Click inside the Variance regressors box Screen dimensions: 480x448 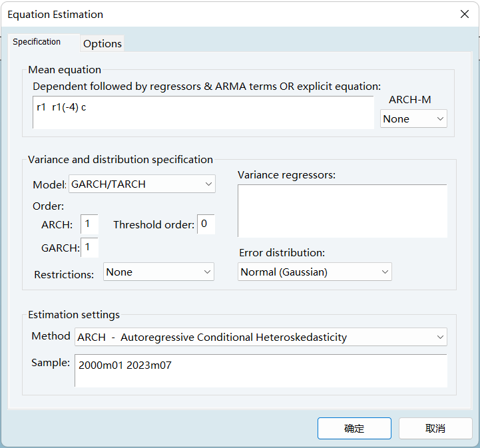(x=342, y=211)
